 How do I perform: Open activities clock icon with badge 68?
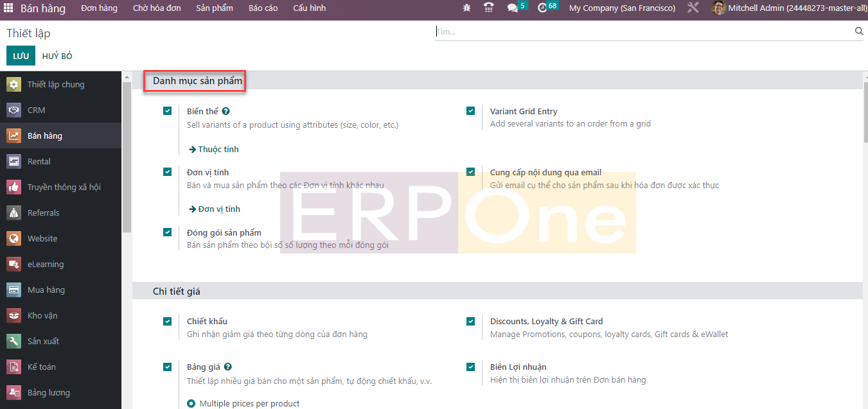(x=543, y=8)
